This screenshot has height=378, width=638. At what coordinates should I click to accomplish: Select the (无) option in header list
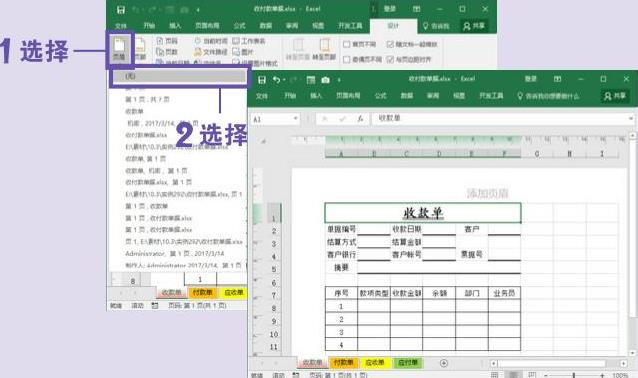pos(179,76)
